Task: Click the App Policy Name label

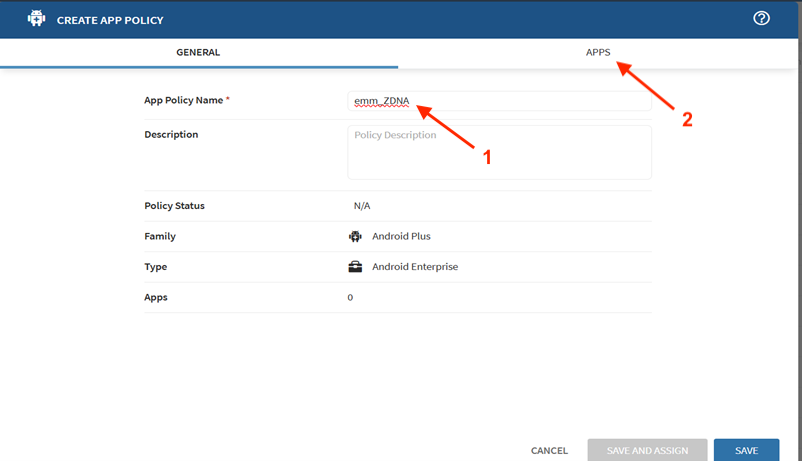Action: (x=184, y=100)
